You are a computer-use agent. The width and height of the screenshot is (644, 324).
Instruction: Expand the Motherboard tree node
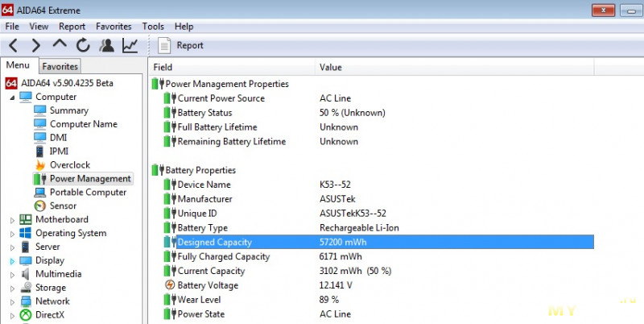[x=12, y=220]
